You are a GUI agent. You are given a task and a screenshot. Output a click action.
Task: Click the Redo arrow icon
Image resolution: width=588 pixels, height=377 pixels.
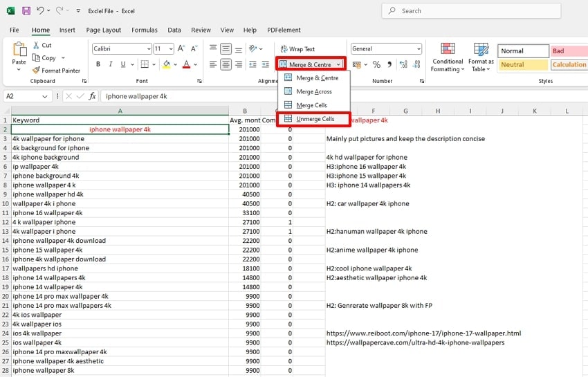(59, 10)
